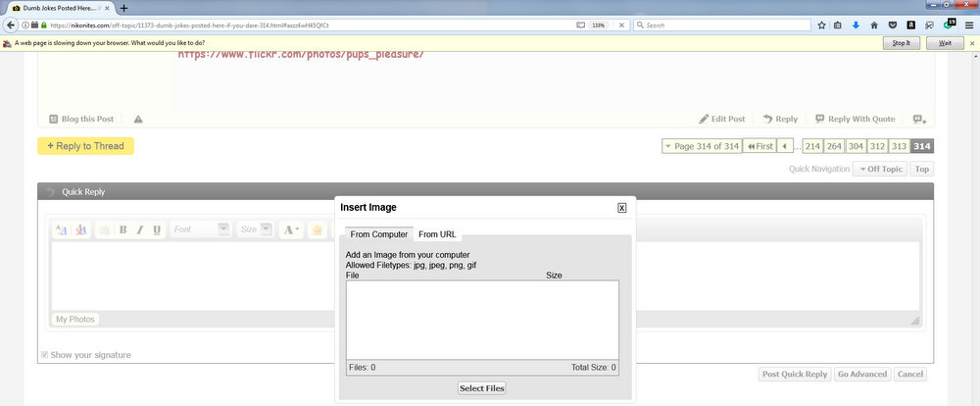
Task: Click the Quick Reply header
Action: (485, 191)
